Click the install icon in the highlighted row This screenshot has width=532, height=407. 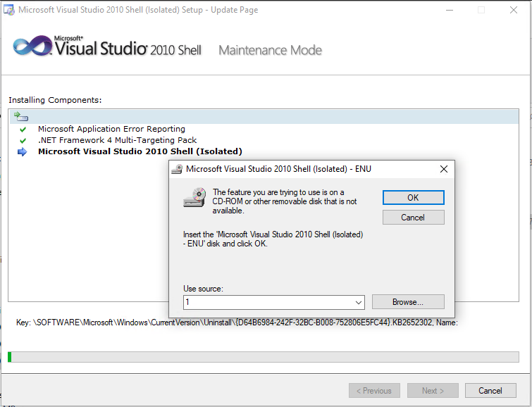pos(21,117)
